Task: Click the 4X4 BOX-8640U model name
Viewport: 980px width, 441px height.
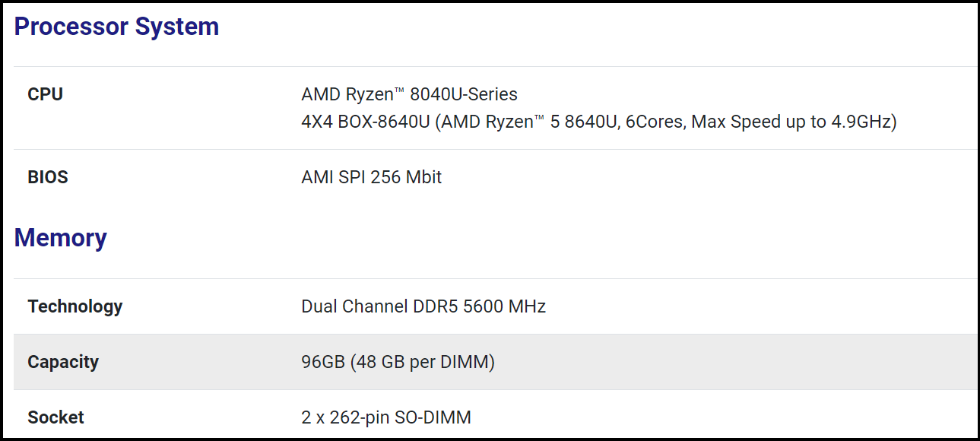Action: (365, 122)
